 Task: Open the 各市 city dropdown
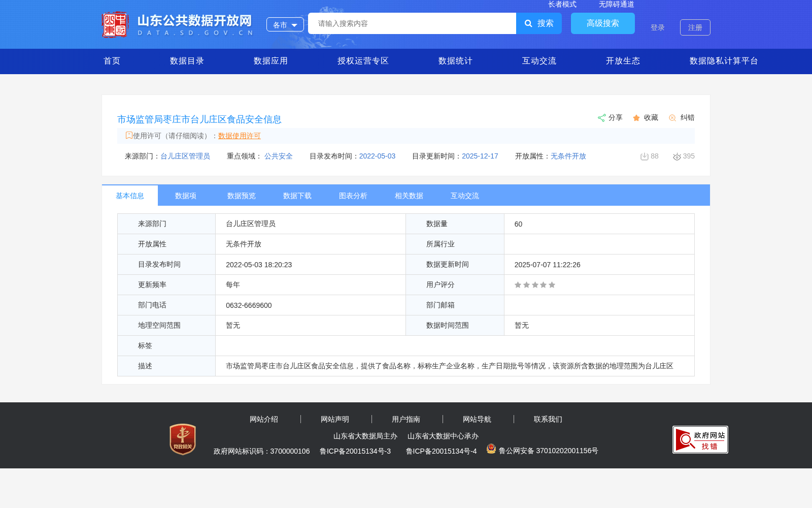coord(285,24)
